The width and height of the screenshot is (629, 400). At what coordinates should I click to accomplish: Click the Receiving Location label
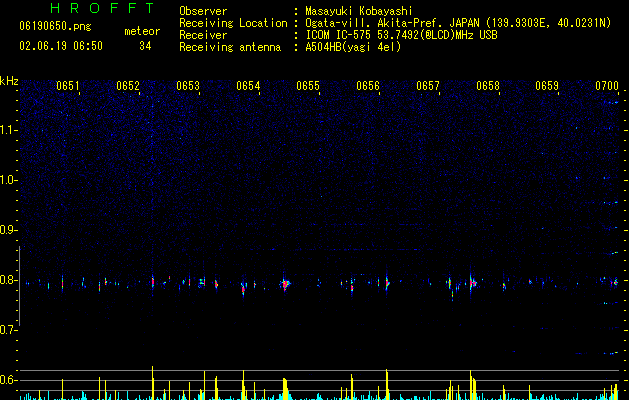pos(233,23)
